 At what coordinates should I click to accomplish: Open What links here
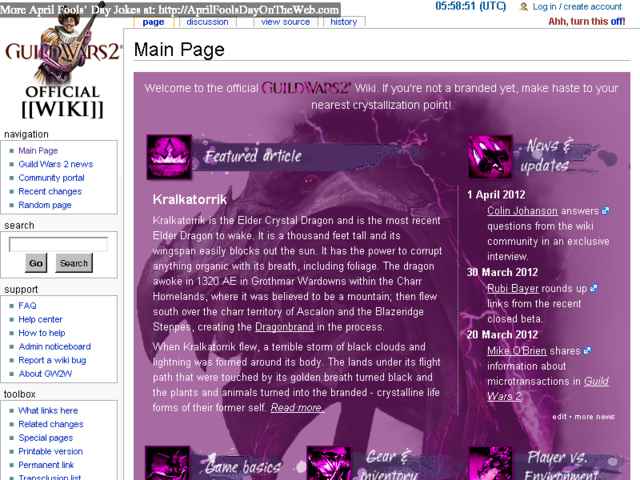48,411
